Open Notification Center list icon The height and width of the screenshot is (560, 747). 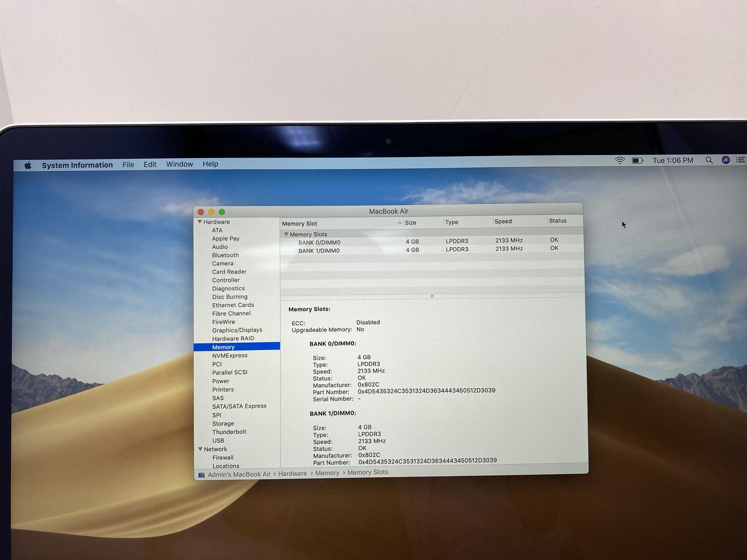pos(740,160)
